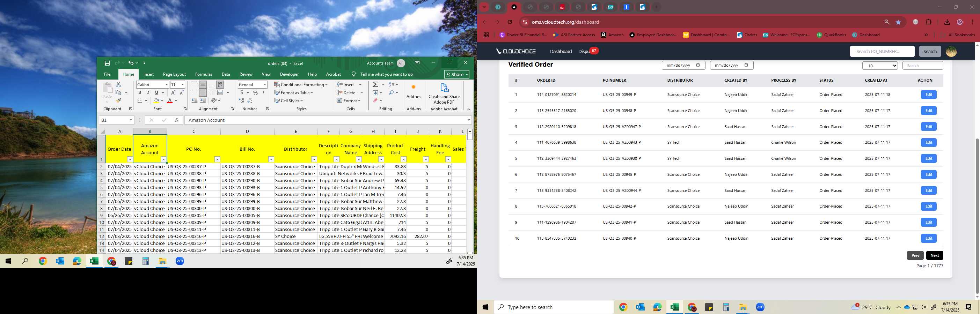Click the Wrap Text icon
Viewport: 980px width, 314px height.
(220, 84)
